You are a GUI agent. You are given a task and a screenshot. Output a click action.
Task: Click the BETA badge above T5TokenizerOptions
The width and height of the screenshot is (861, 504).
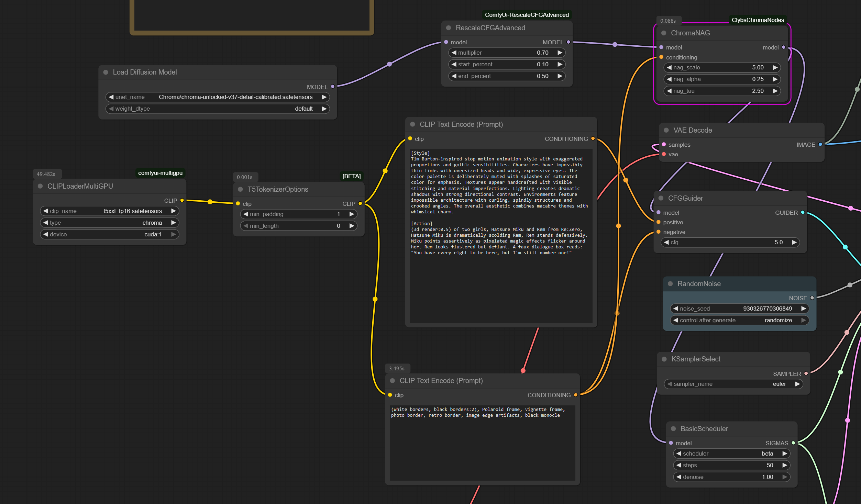(x=351, y=176)
